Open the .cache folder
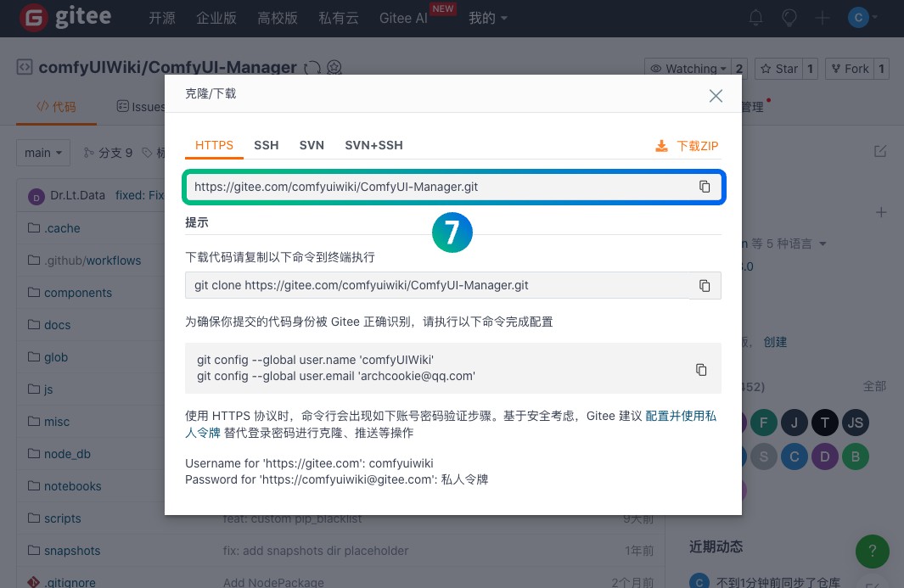 coord(62,228)
